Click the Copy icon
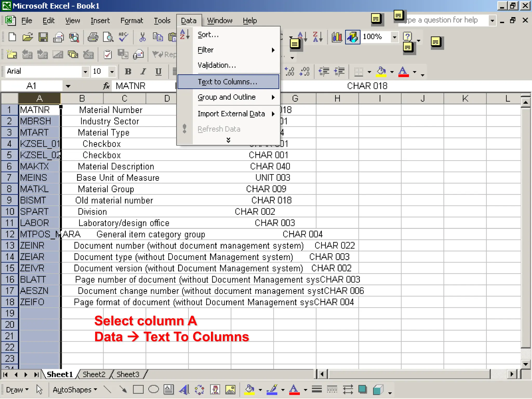This screenshot has width=532, height=399. point(158,37)
